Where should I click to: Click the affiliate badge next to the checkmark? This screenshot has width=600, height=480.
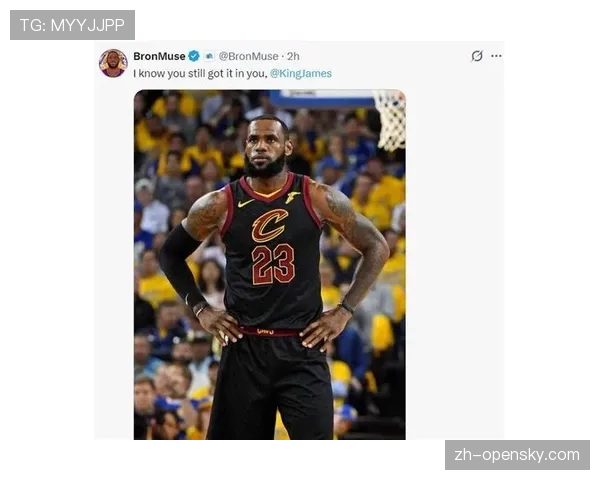click(209, 56)
